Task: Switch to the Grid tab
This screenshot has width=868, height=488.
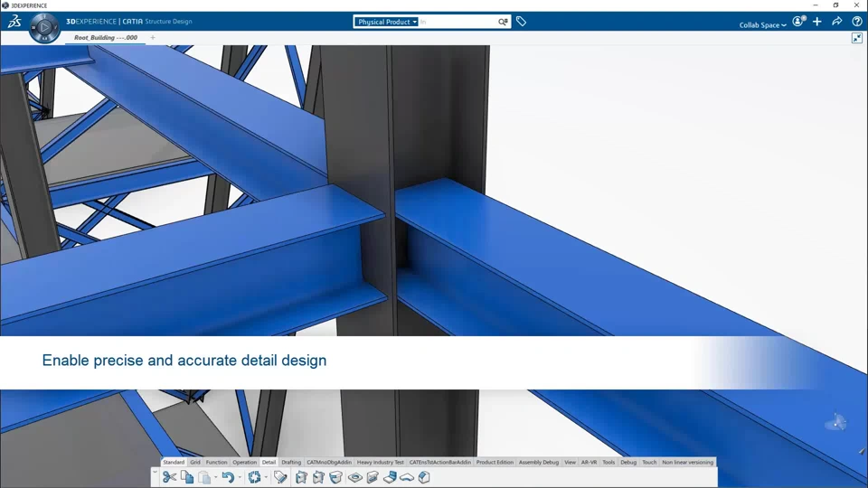Action: coord(195,462)
